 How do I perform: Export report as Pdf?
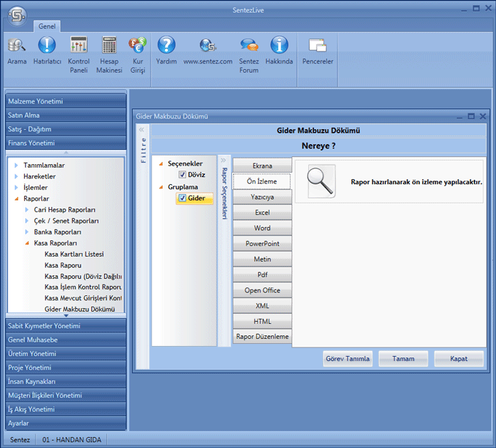pos(262,275)
